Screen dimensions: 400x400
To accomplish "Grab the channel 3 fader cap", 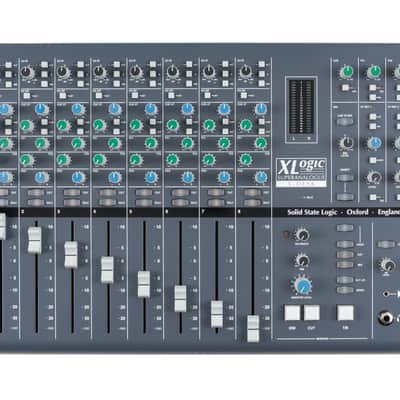I will pos(71,255).
